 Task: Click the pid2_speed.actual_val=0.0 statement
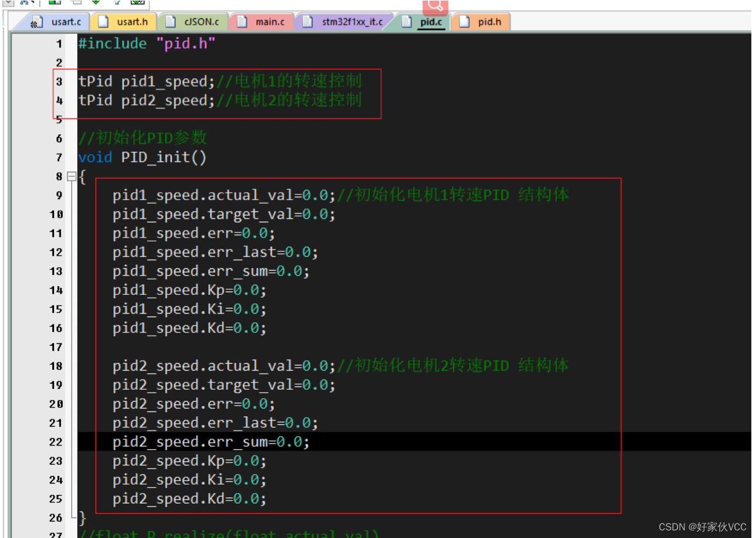coord(224,366)
